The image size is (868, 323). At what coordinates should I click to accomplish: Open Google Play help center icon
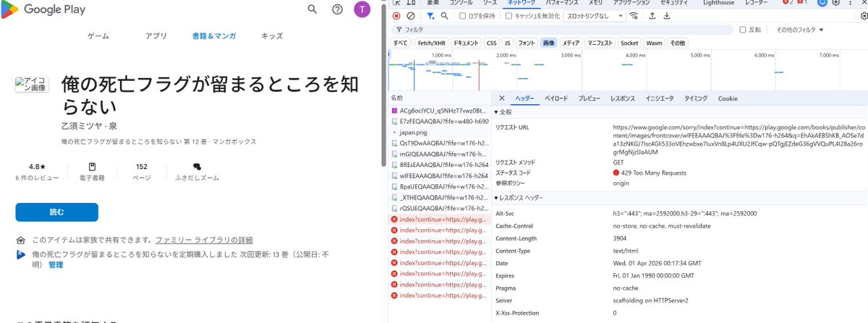tap(337, 9)
